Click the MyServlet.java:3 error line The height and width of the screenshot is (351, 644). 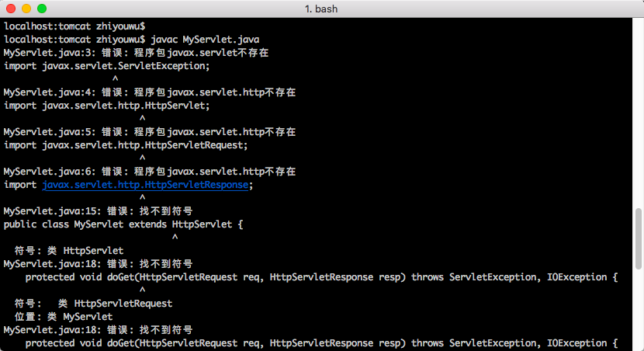[136, 53]
